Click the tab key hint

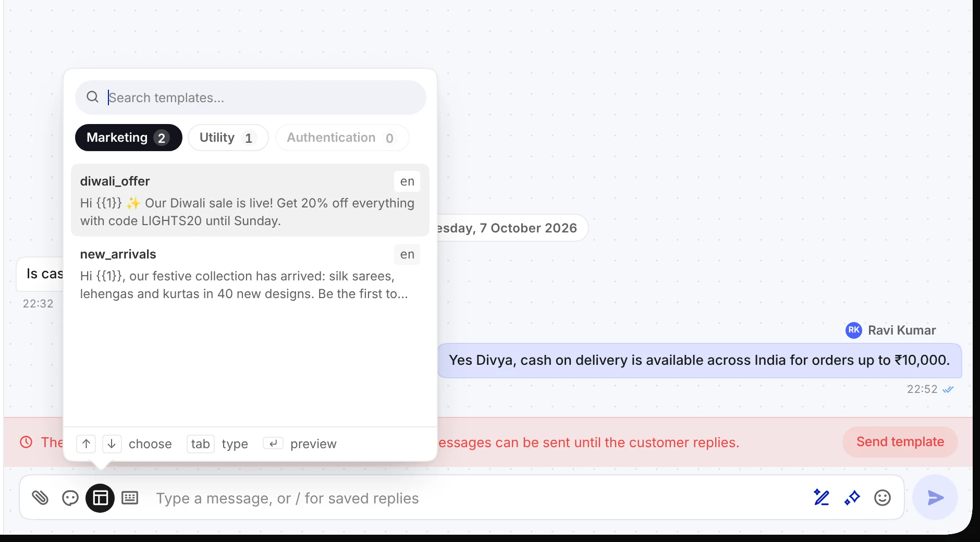tap(200, 444)
